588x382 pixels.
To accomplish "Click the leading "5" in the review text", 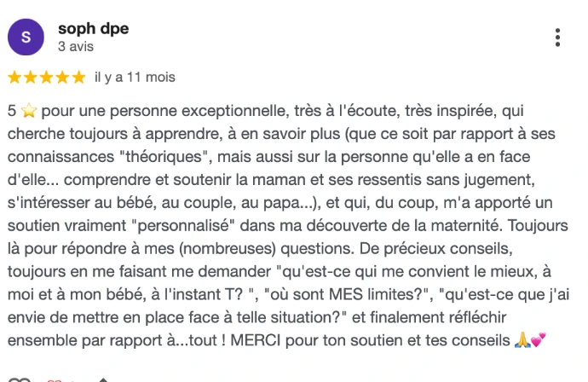I will [x=12, y=111].
